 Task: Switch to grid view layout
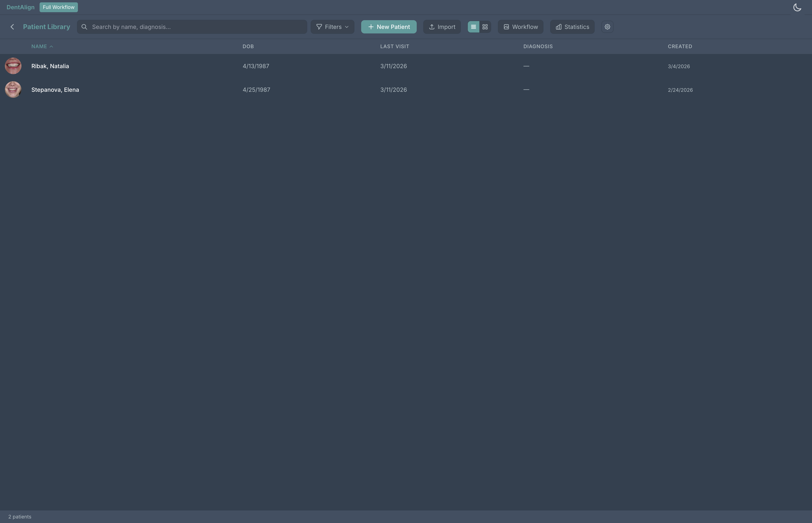[485, 27]
